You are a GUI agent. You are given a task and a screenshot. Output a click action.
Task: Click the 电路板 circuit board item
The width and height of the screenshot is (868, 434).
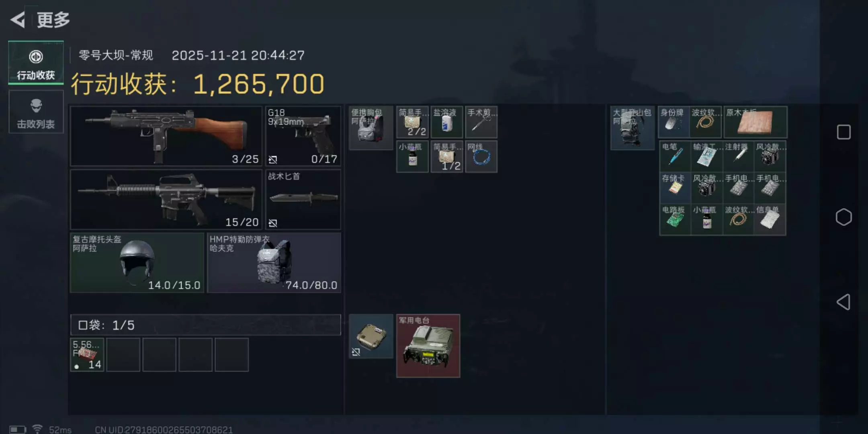click(x=675, y=219)
